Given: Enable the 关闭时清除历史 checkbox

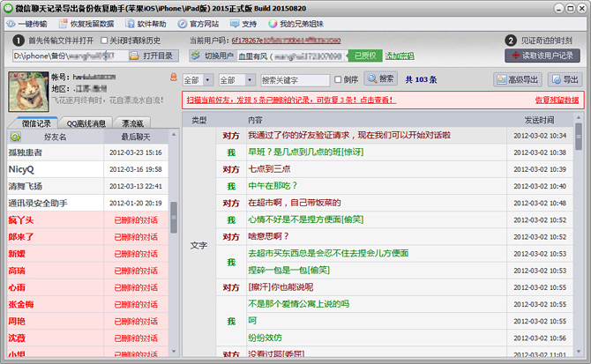Looking at the screenshot, I should [x=105, y=41].
